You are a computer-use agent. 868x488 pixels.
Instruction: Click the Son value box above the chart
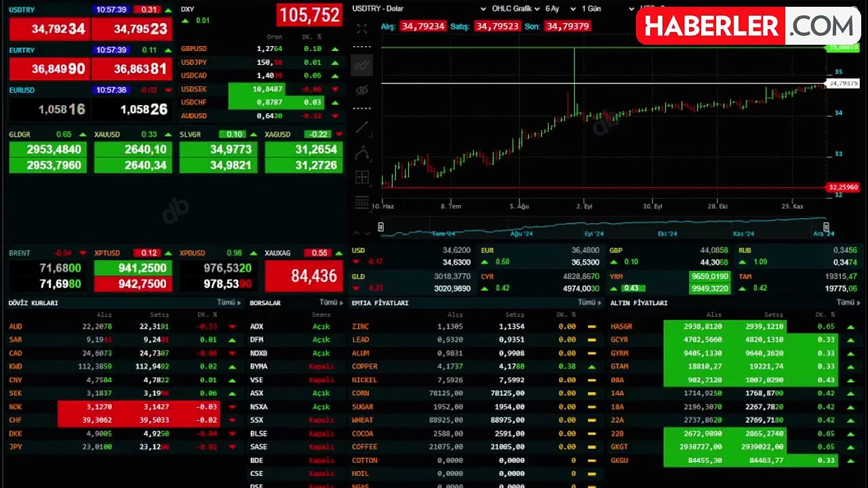click(x=567, y=26)
